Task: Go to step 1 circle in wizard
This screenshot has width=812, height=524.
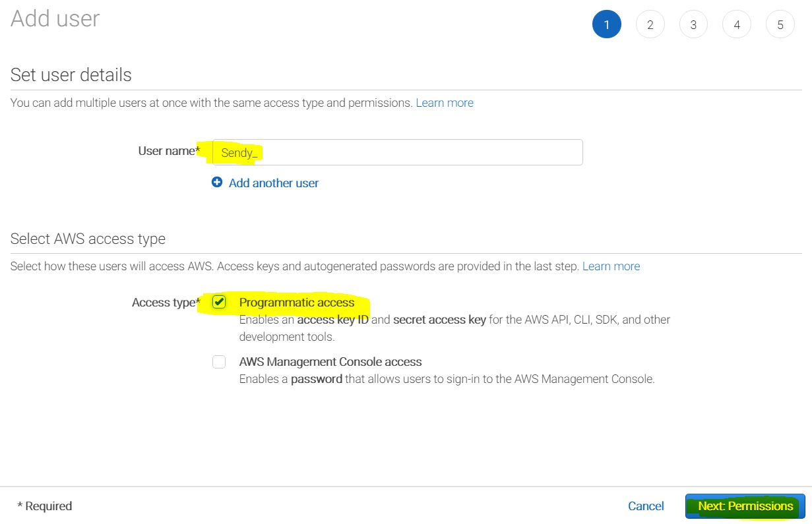Action: pyautogui.click(x=607, y=25)
